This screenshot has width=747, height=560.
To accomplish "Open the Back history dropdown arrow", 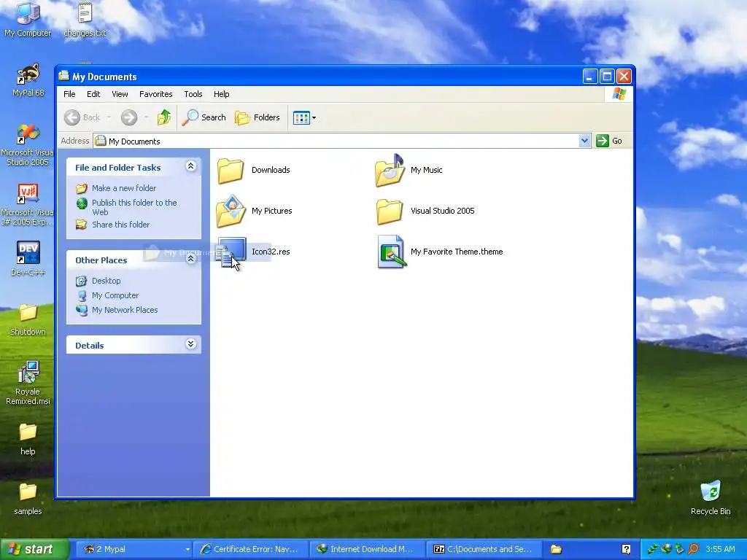I will coord(109,117).
